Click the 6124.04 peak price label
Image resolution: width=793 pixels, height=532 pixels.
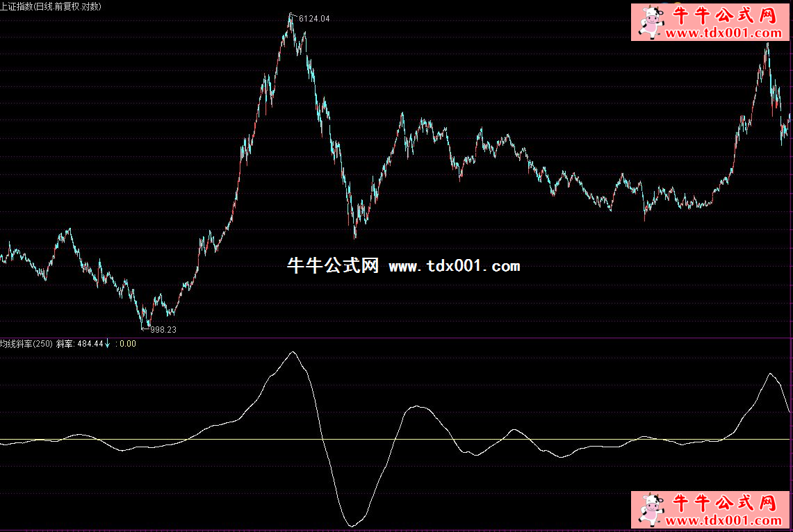[314, 19]
